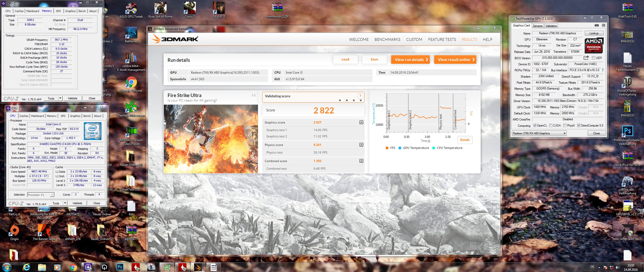The width and height of the screenshot is (644, 272).
Task: Click the Load button in Run details
Action: 345,59
